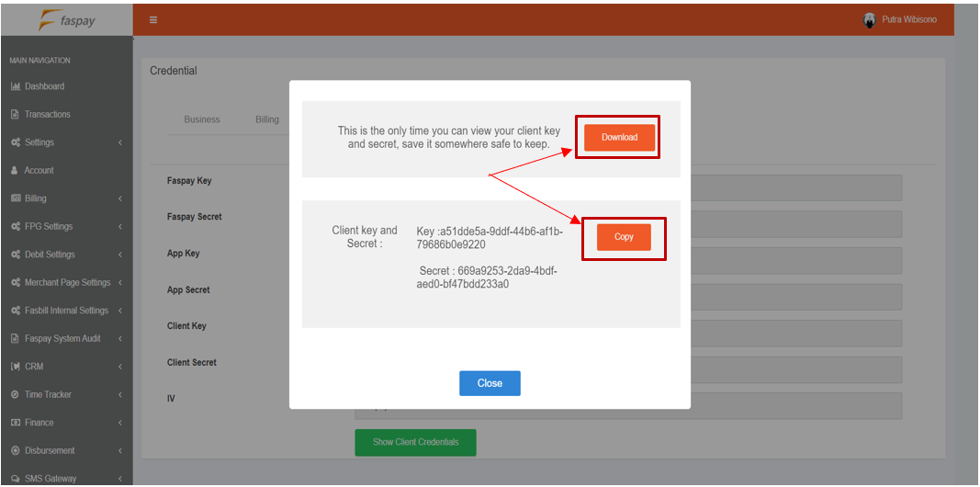Switch to the Billing tab in Credential
The height and width of the screenshot is (487, 980).
[x=267, y=119]
